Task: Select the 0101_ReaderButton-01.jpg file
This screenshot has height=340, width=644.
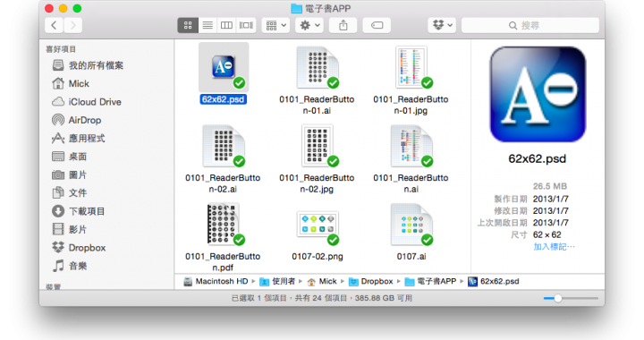Action: [x=411, y=67]
